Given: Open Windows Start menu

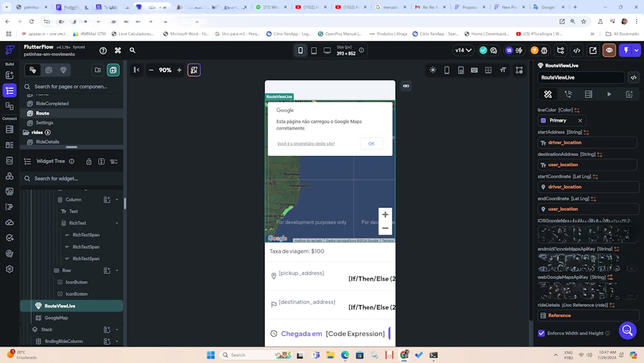Looking at the screenshot, I should point(211,355).
